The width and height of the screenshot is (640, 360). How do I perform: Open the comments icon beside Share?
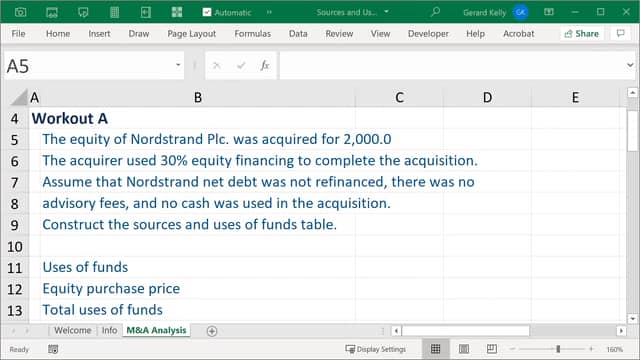tap(620, 33)
